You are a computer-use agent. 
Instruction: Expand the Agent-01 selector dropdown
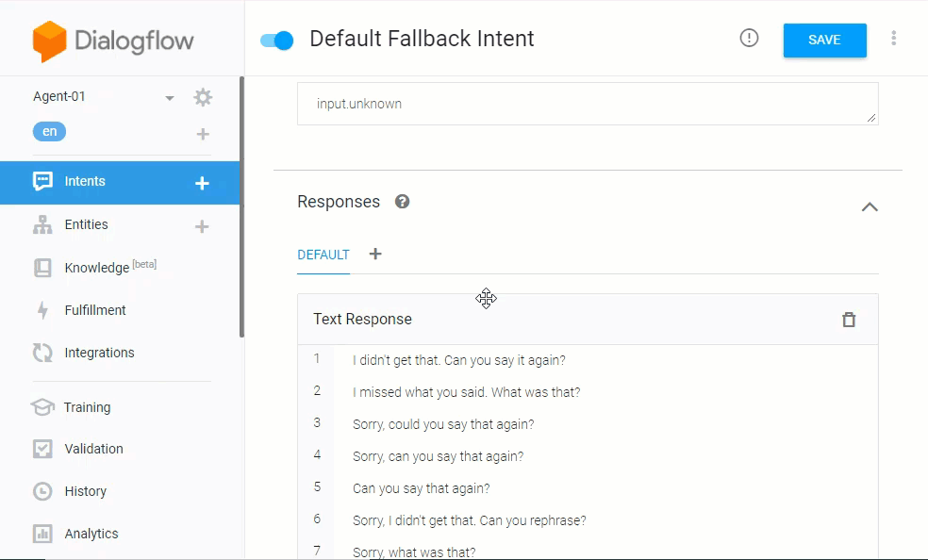click(x=169, y=97)
